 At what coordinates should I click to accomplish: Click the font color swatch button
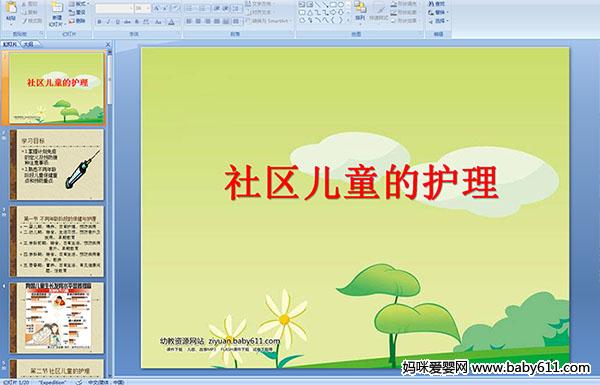(171, 22)
